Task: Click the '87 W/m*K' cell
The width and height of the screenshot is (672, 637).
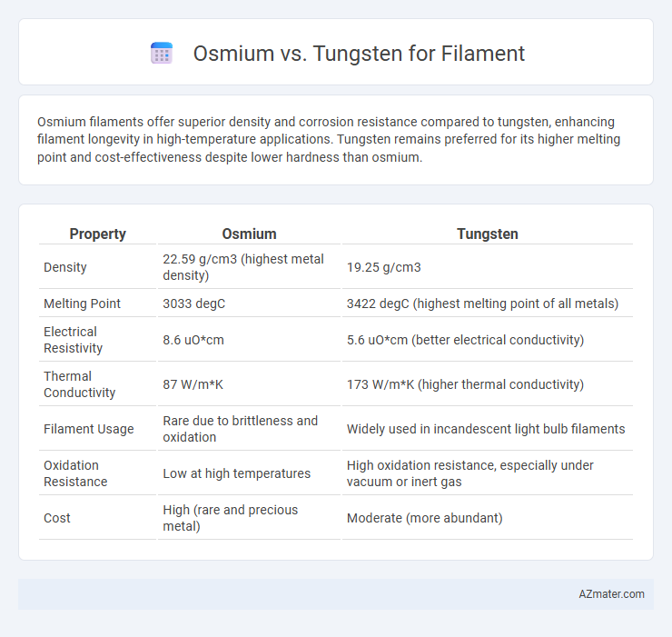Action: click(249, 384)
